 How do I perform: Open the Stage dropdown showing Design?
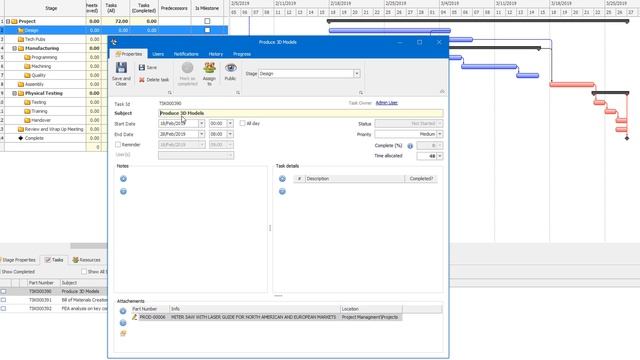pyautogui.click(x=357, y=74)
